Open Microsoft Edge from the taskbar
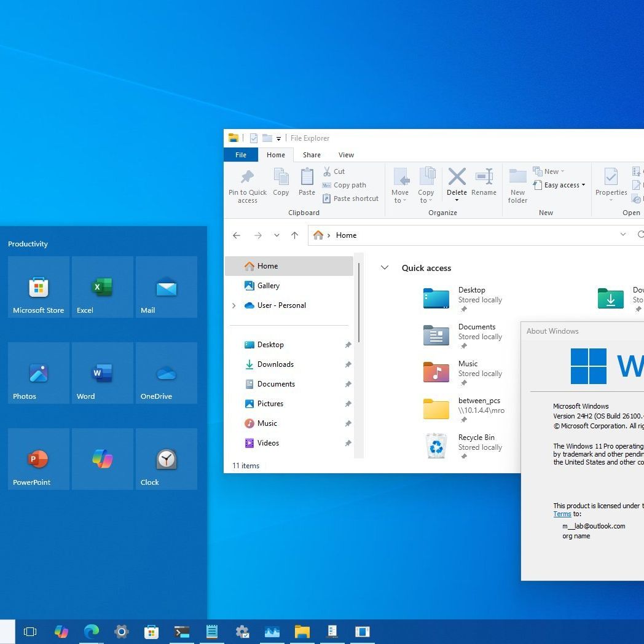Screen dimensions: 644x644 click(x=92, y=631)
